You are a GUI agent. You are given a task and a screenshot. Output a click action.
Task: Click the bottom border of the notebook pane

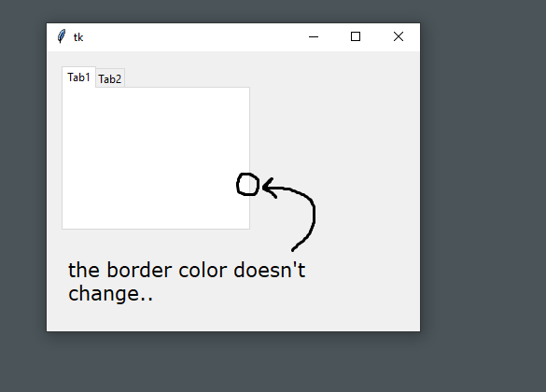coord(156,229)
